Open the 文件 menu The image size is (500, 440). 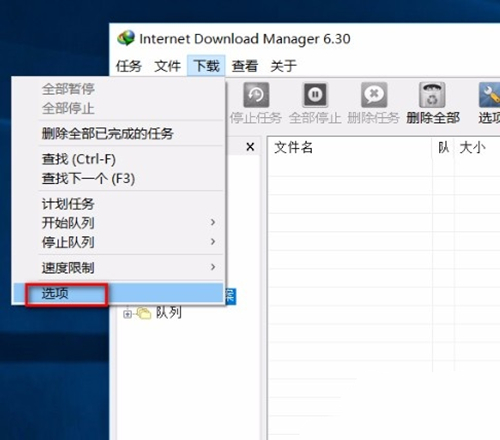pyautogui.click(x=167, y=66)
